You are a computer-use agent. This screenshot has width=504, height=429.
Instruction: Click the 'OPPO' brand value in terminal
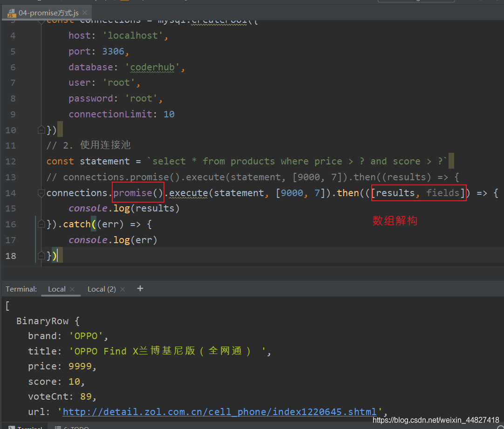(86, 336)
